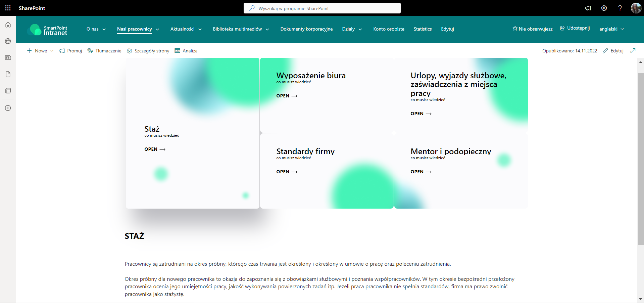Expand the O nas menu
Image resolution: width=644 pixels, height=303 pixels.
[96, 29]
